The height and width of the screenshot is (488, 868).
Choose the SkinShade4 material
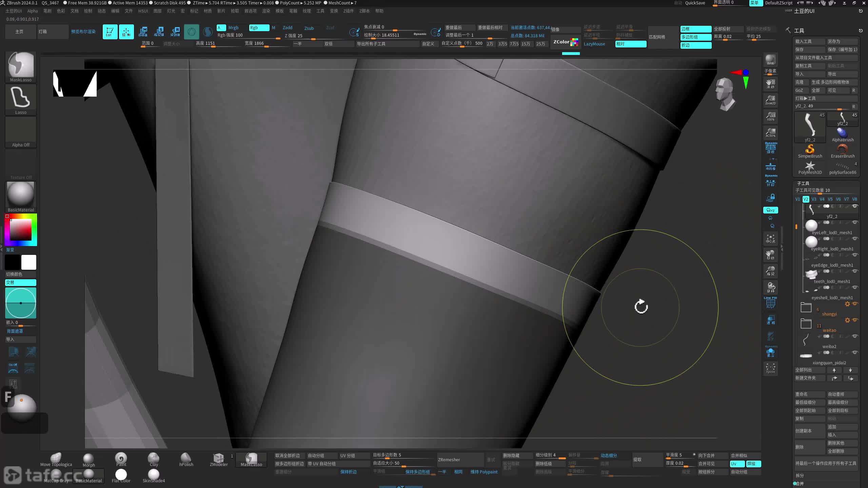154,476
